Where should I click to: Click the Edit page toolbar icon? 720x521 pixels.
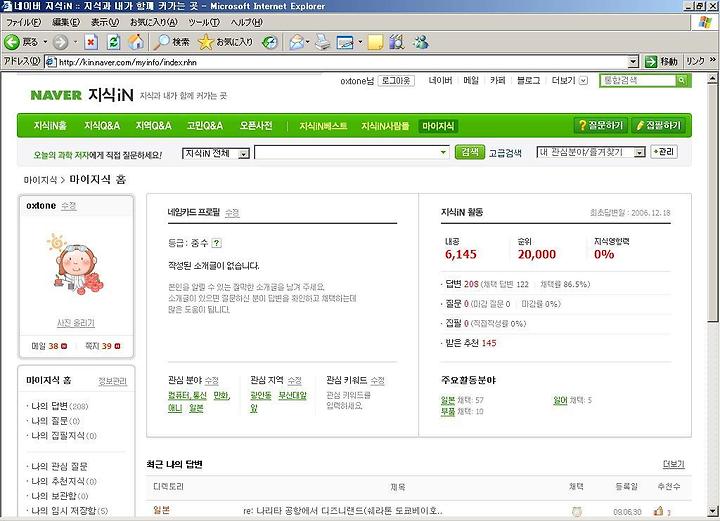pyautogui.click(x=345, y=42)
